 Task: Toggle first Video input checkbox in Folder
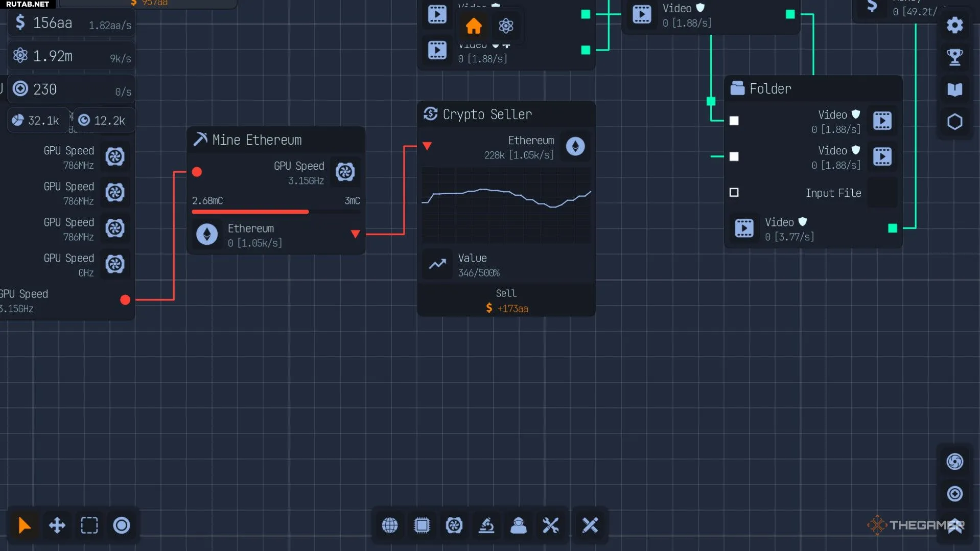[x=734, y=121]
